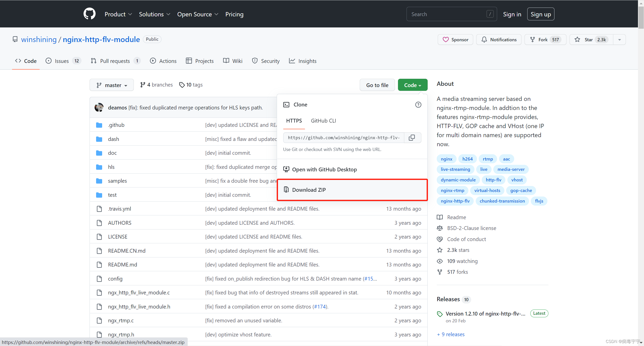Image resolution: width=644 pixels, height=346 pixels.
Task: Click the Download ZIP file icon
Action: pyautogui.click(x=286, y=189)
